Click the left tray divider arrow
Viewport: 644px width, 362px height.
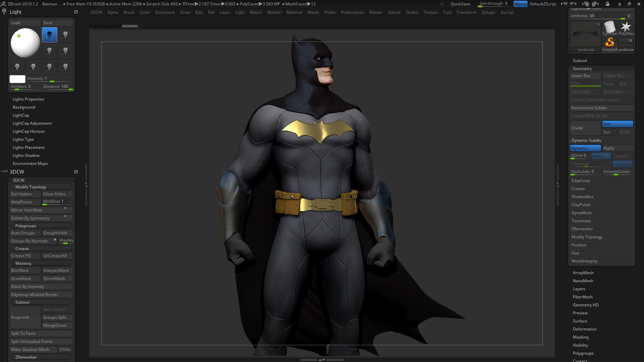86,184
